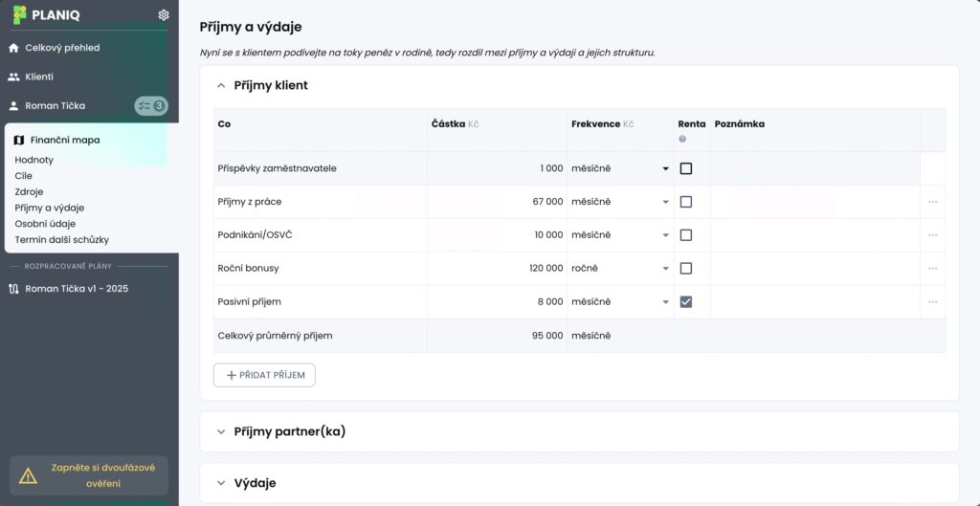The width and height of the screenshot is (980, 506).
Task: Tick the Renta checkbox for Příspěvky zaměstnavatele
Action: 686,168
